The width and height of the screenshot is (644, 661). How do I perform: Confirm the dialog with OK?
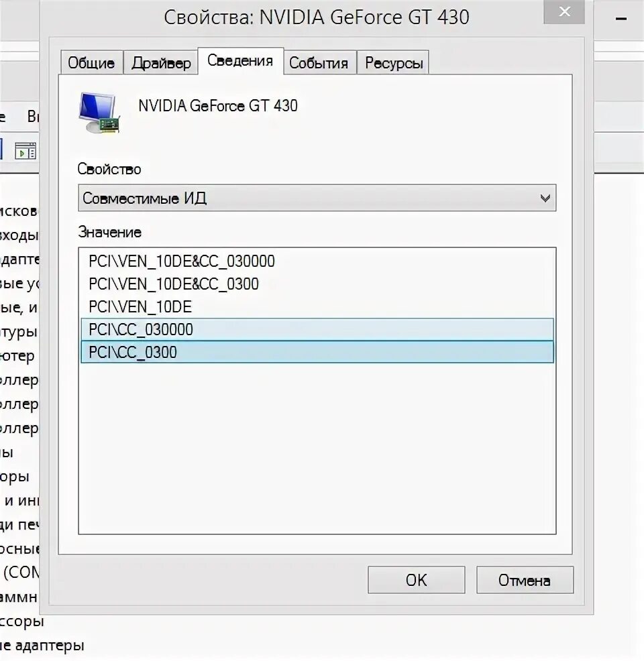click(417, 580)
